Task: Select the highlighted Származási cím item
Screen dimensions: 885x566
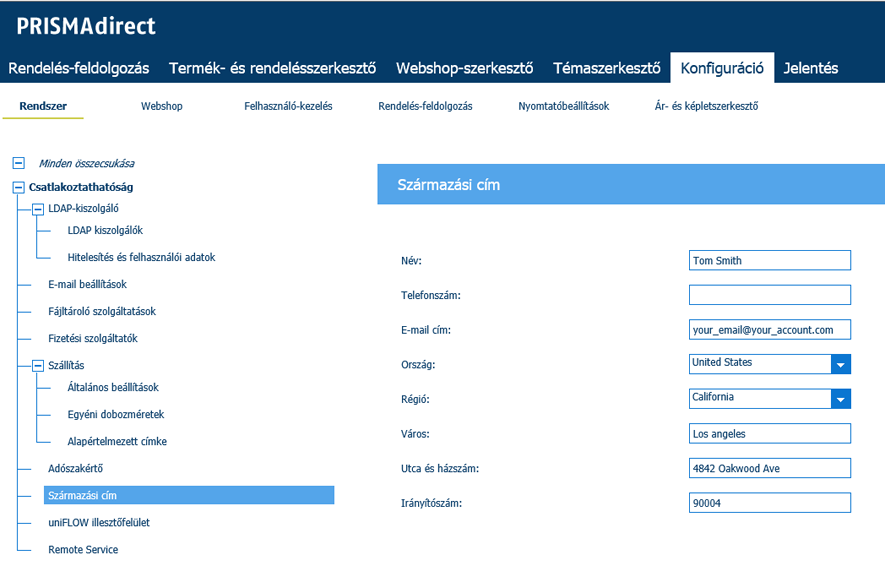Action: point(189,495)
